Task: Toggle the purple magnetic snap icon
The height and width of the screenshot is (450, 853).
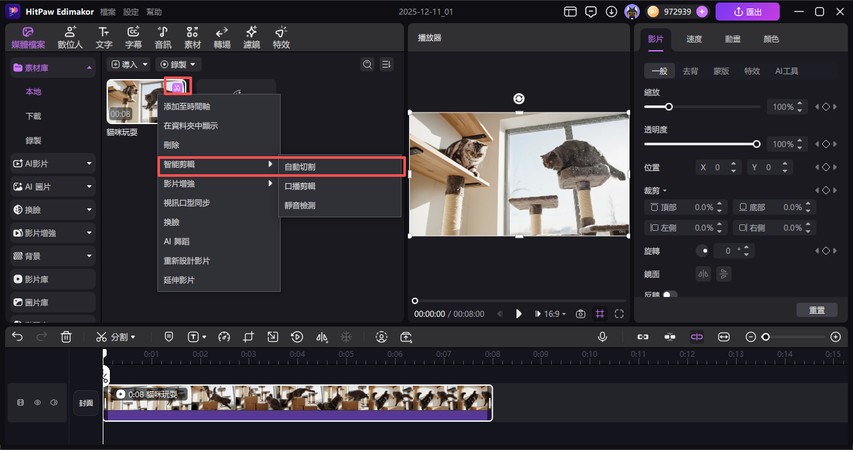Action: click(x=697, y=337)
